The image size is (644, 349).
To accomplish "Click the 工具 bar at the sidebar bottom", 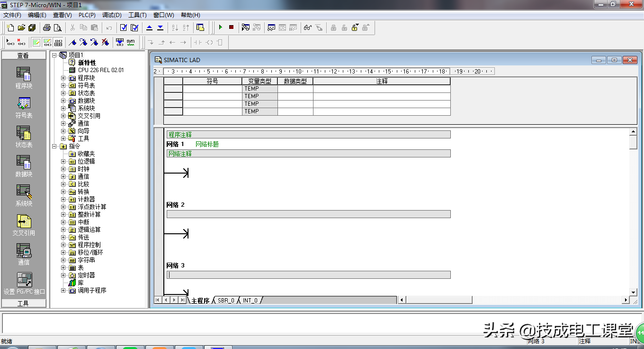I will tap(24, 303).
